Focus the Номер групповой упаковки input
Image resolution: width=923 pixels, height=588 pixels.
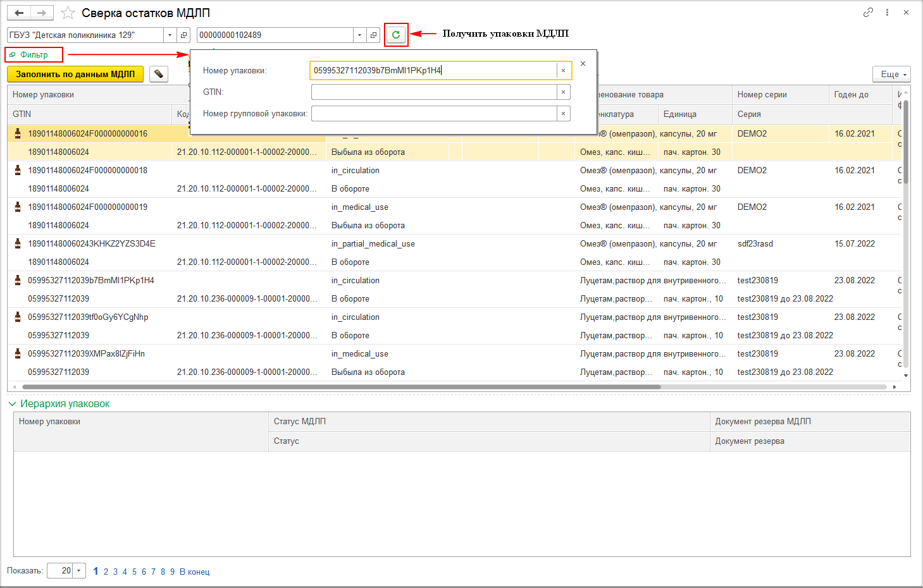click(434, 114)
